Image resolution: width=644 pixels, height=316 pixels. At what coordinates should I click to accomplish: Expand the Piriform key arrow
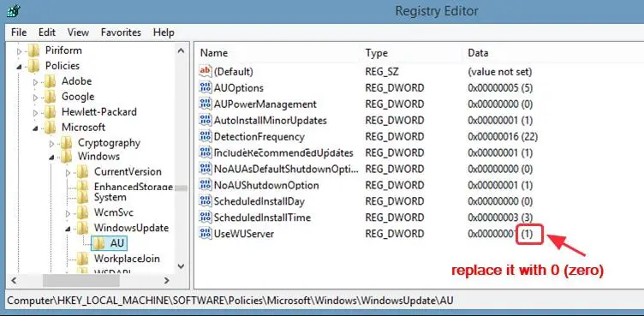coord(19,51)
